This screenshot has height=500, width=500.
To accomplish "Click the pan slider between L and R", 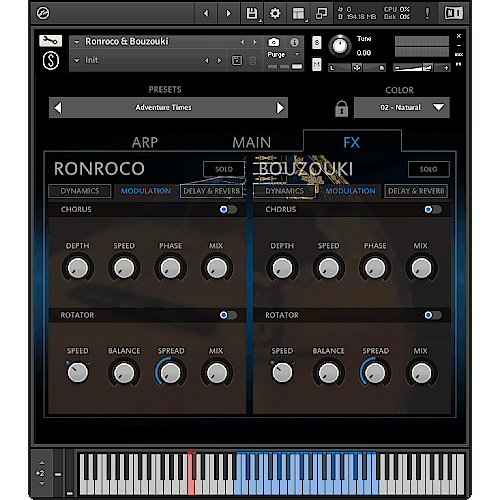I will tap(357, 68).
